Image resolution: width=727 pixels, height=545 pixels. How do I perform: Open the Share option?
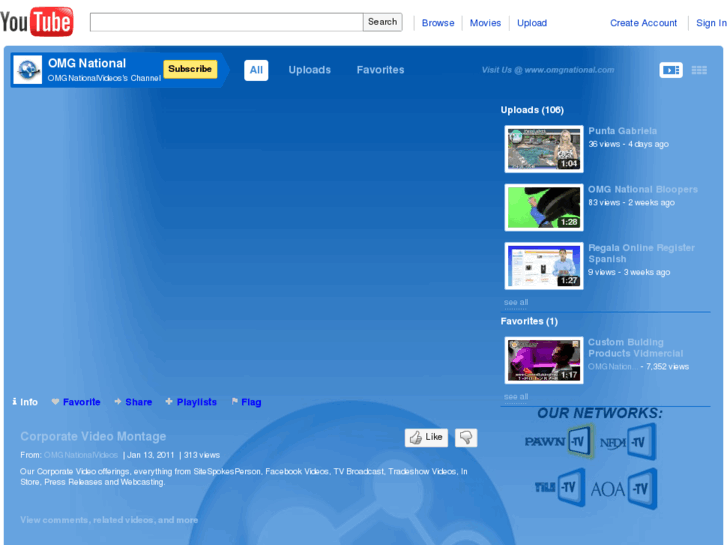coord(133,402)
